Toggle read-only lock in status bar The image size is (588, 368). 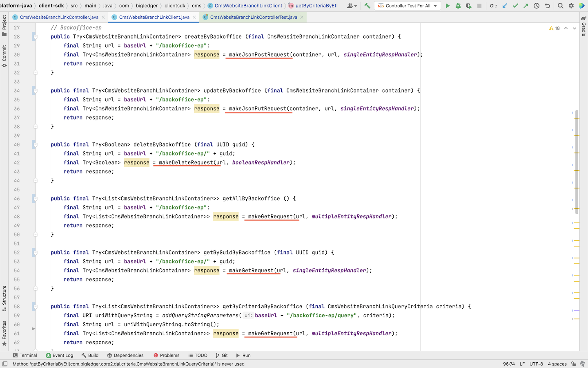[574, 364]
